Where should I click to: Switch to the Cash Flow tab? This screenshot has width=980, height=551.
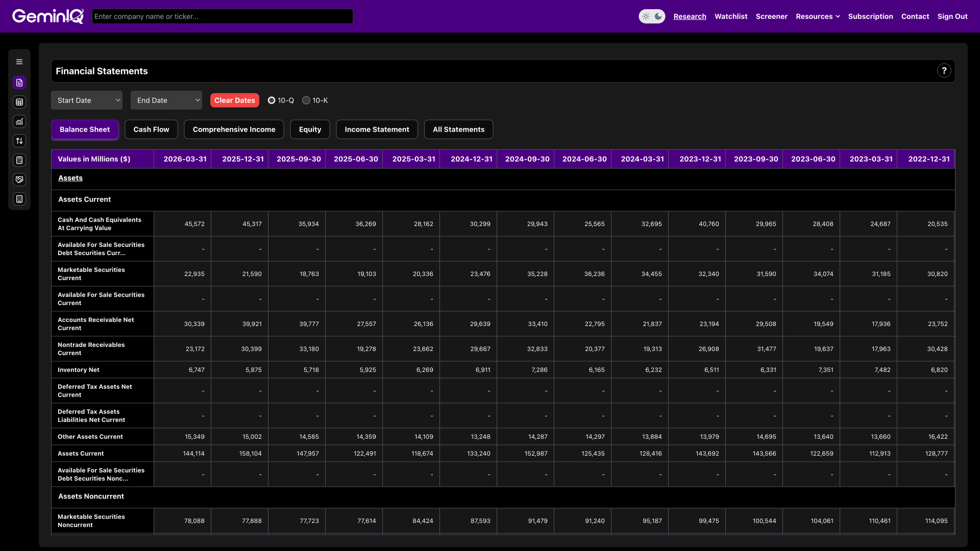151,130
